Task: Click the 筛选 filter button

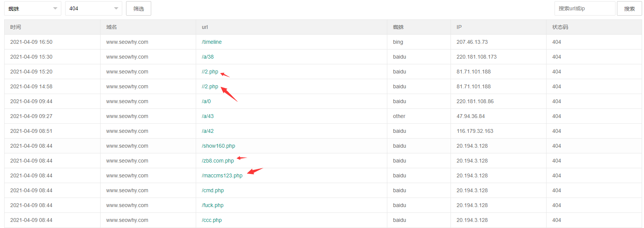Action: coord(138,8)
